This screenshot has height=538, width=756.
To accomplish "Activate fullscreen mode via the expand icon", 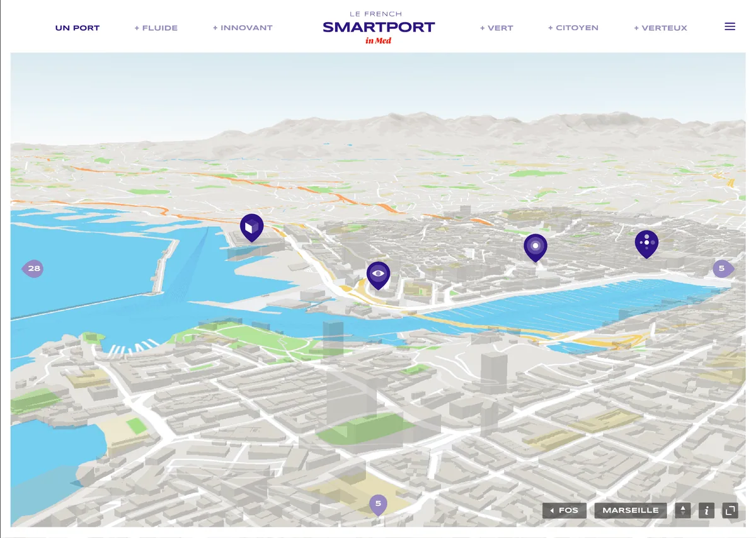I will coord(731,510).
